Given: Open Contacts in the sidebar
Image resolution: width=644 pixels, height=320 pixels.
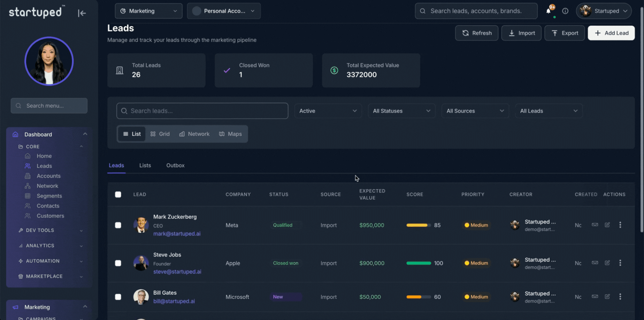Looking at the screenshot, I should click(48, 206).
